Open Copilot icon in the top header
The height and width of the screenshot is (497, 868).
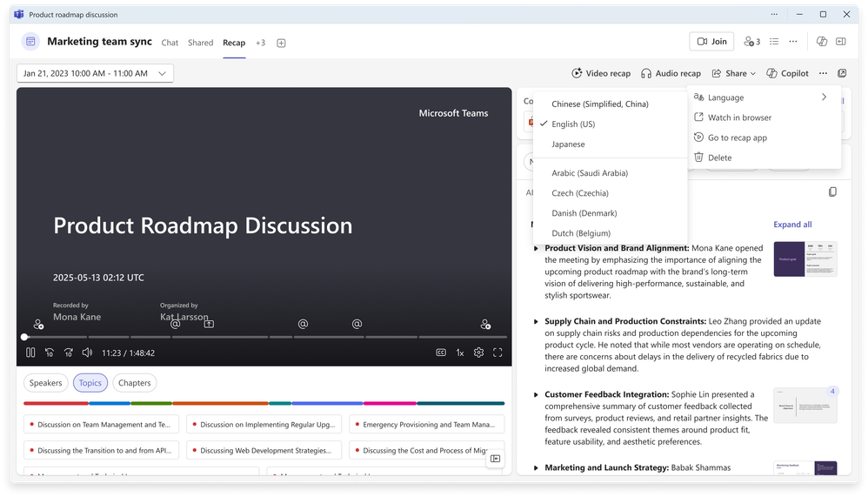click(822, 42)
